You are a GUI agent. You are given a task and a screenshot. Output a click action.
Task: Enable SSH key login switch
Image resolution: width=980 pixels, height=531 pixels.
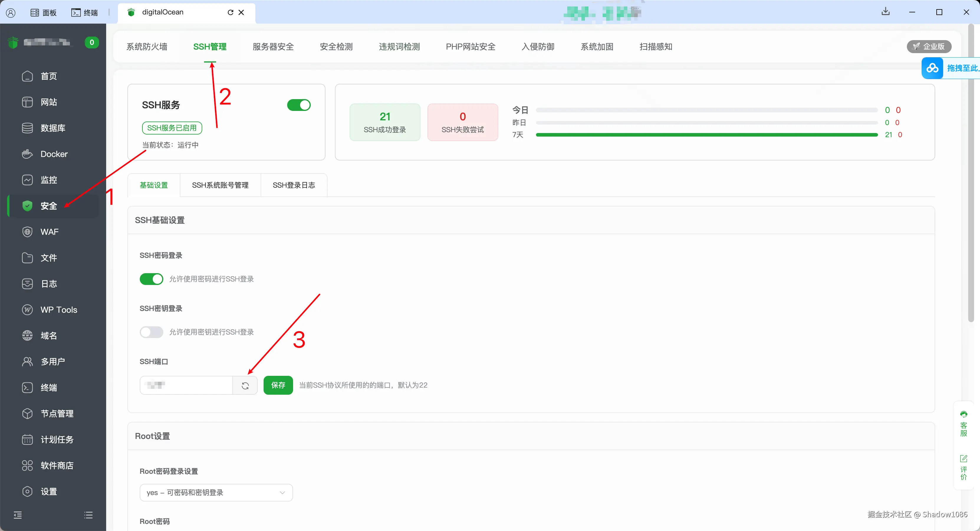click(151, 332)
